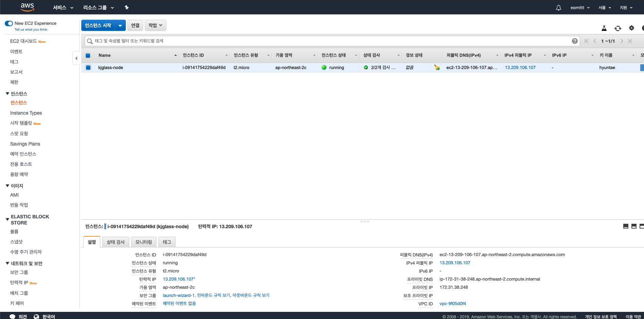The height and width of the screenshot is (319, 644).
Task: Click the search magnifier icon
Action: pos(90,41)
